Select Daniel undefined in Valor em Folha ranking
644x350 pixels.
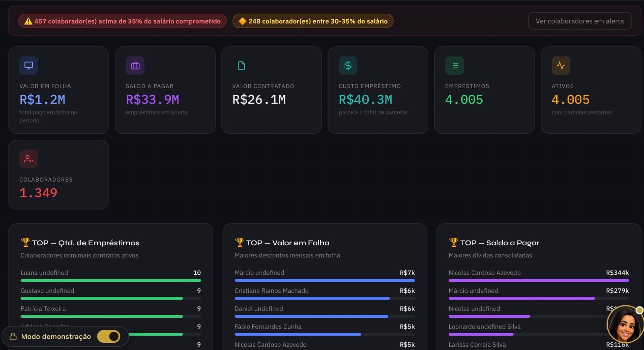[x=259, y=309]
